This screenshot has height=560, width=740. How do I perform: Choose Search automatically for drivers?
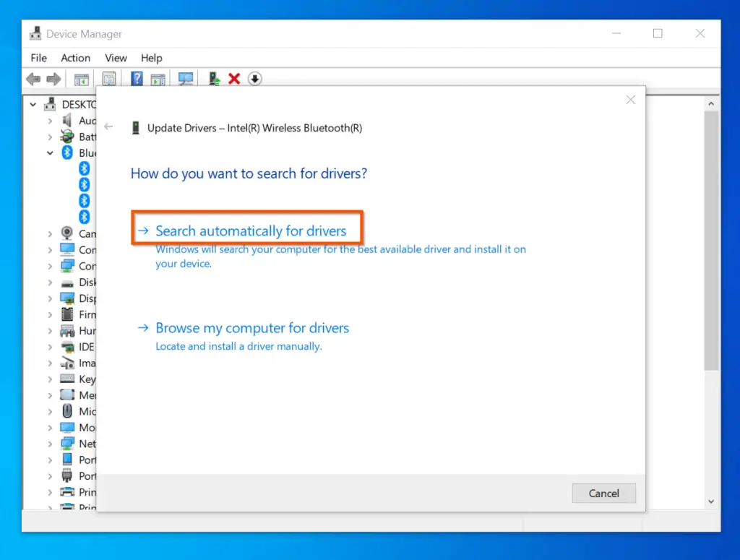click(x=250, y=231)
